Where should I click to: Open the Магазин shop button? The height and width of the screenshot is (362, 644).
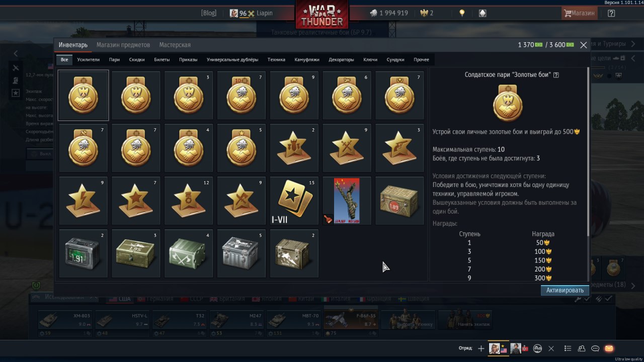[x=580, y=14]
